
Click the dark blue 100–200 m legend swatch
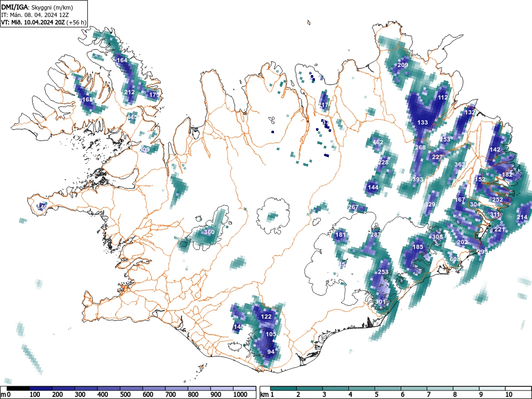tap(41, 388)
